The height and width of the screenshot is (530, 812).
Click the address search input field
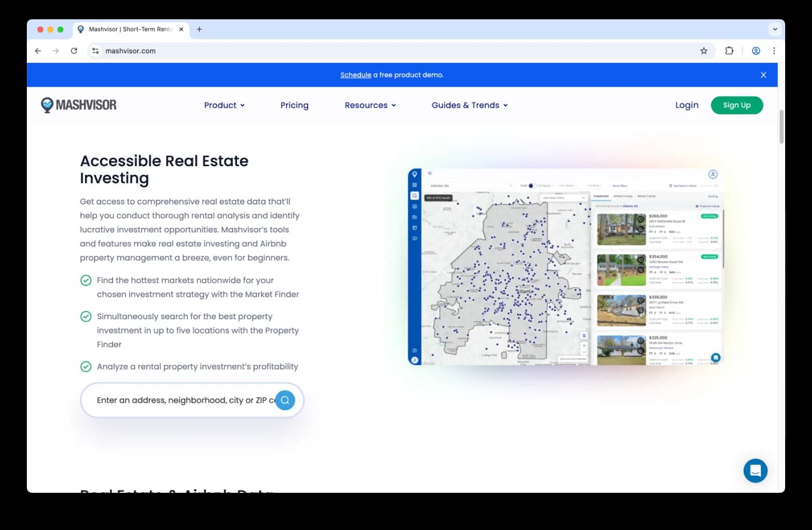click(x=183, y=400)
